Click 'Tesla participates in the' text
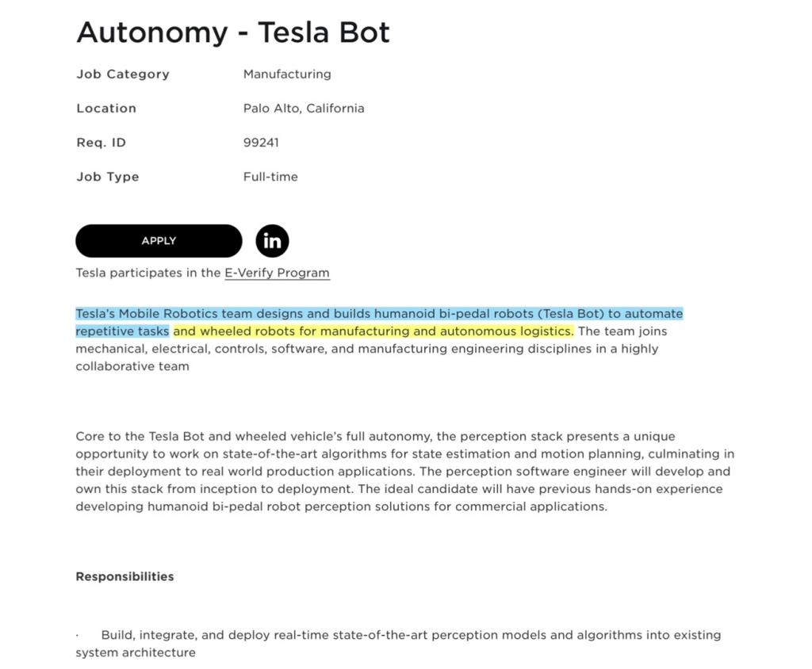This screenshot has height=669, width=812. pyautogui.click(x=148, y=273)
